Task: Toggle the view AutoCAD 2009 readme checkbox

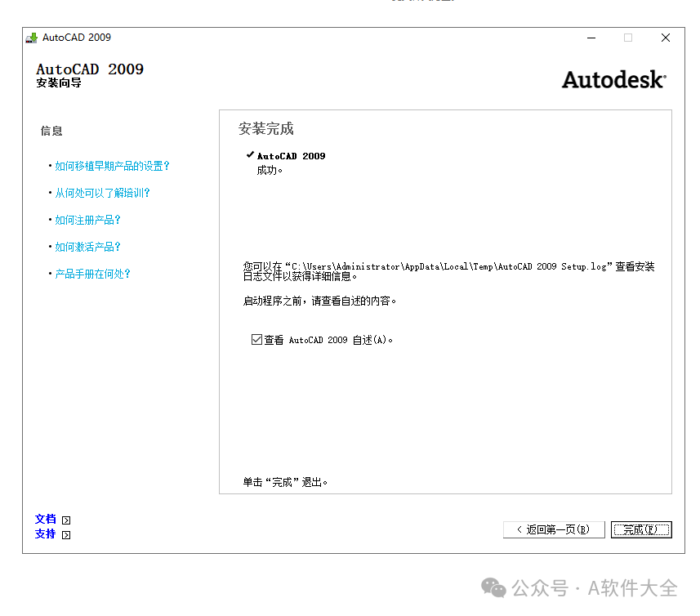Action: coord(256,340)
